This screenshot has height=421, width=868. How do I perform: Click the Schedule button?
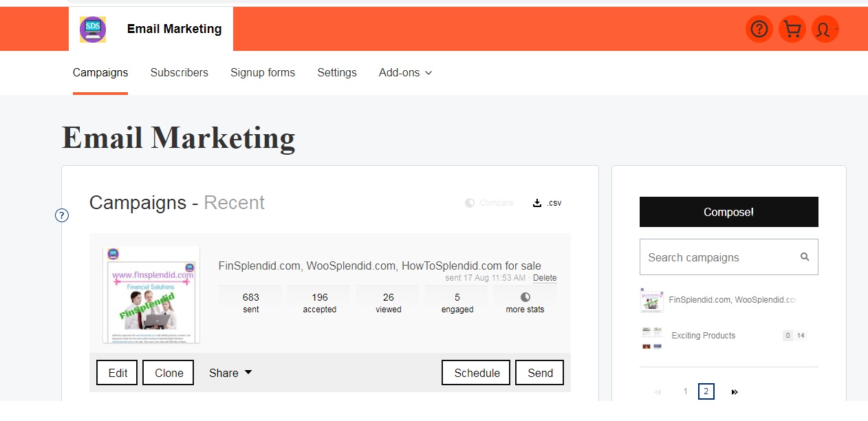pyautogui.click(x=476, y=373)
